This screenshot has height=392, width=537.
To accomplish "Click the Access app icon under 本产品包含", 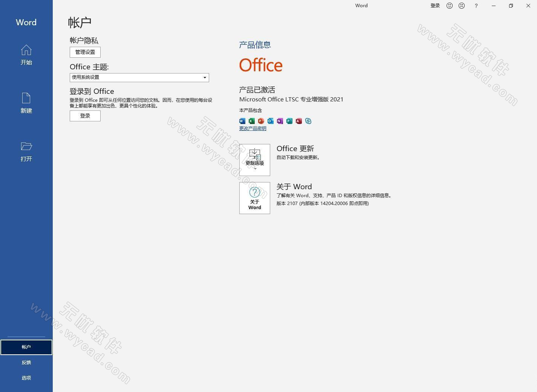I will (298, 121).
